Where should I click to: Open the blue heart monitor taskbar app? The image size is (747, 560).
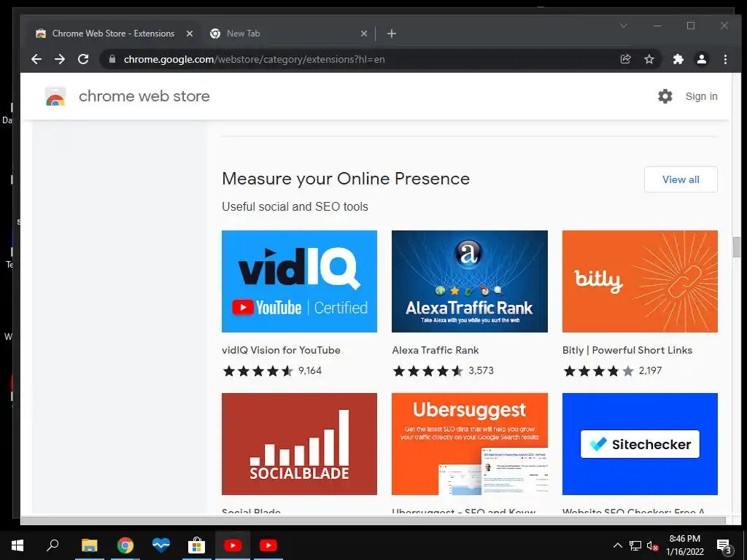pos(161,545)
